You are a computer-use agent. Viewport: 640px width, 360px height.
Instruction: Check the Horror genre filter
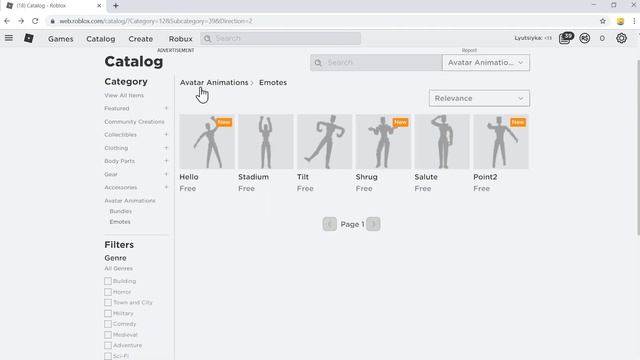(108, 292)
